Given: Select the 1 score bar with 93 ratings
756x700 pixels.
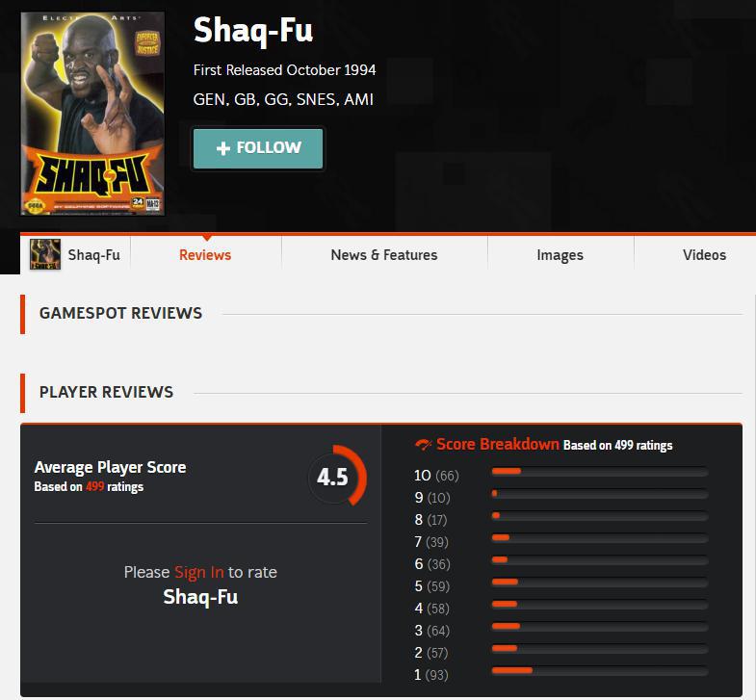Looking at the screenshot, I should pos(600,670).
